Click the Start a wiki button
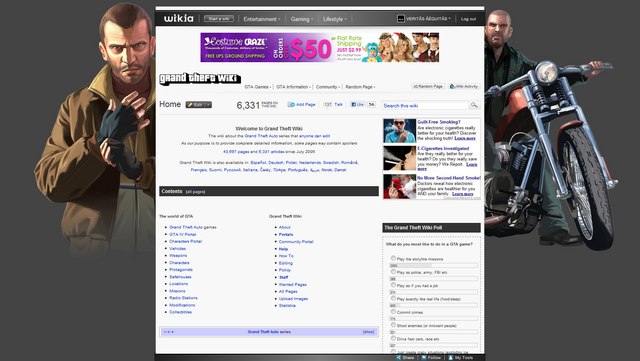640x361 pixels. (219, 19)
